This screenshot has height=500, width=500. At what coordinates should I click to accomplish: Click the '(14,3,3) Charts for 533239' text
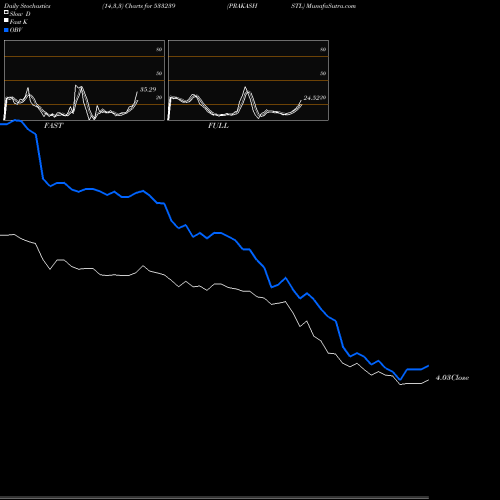click(139, 6)
